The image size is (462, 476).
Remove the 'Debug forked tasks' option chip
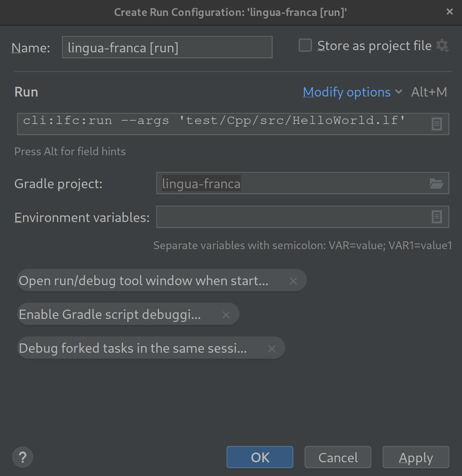tap(272, 349)
